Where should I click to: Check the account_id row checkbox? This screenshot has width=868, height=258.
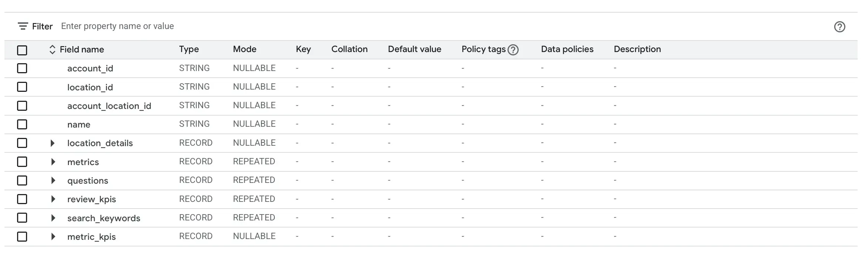click(22, 68)
